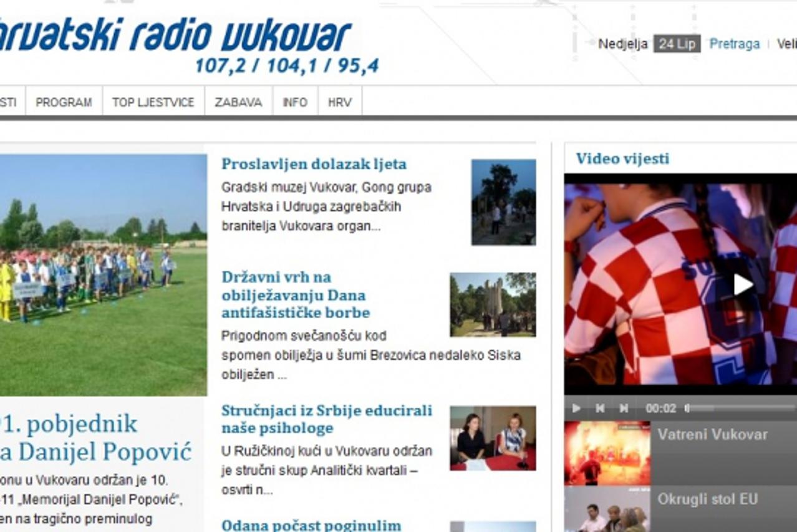
Task: Mute the video player volume icon
Action: coord(687,408)
